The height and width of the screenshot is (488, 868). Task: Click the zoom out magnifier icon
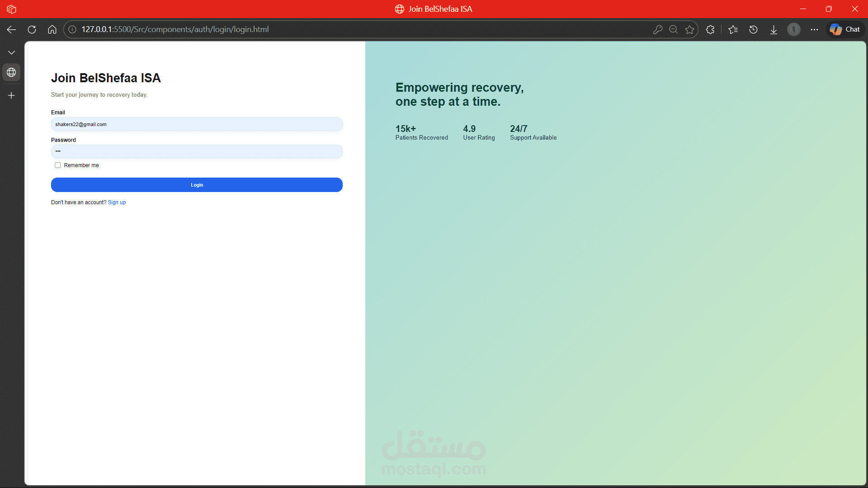tap(673, 29)
